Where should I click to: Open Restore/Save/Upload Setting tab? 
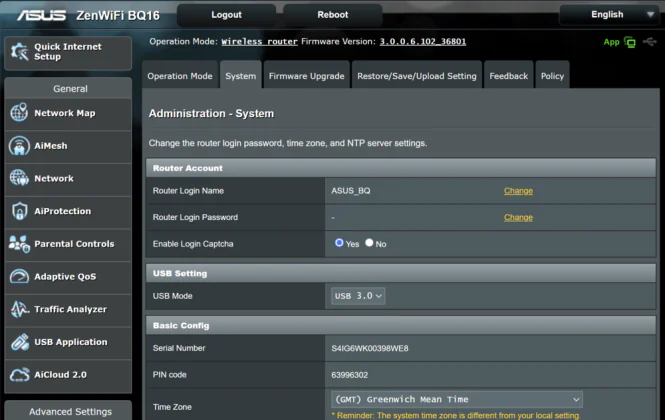coord(416,76)
